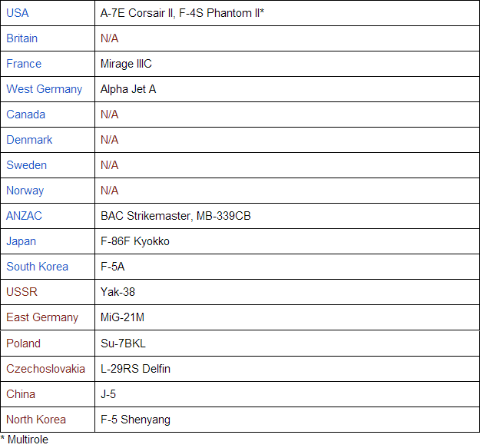
Task: Follow the China link
Action: pos(21,394)
